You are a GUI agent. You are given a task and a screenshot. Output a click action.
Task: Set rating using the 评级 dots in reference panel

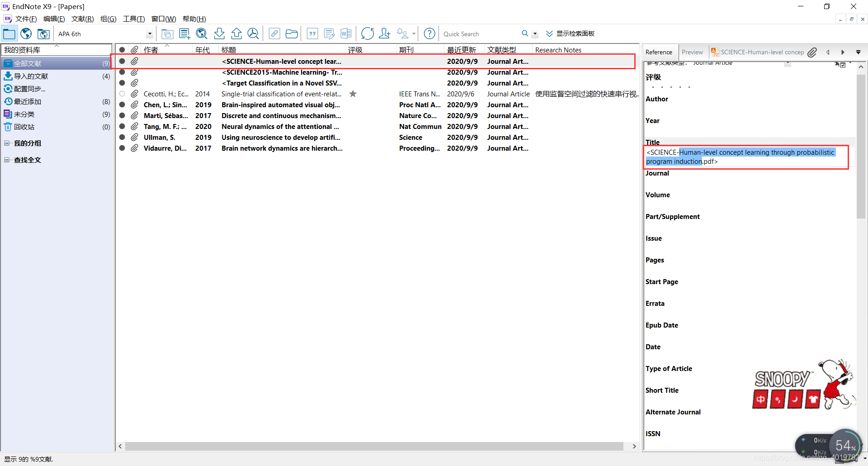(x=671, y=87)
